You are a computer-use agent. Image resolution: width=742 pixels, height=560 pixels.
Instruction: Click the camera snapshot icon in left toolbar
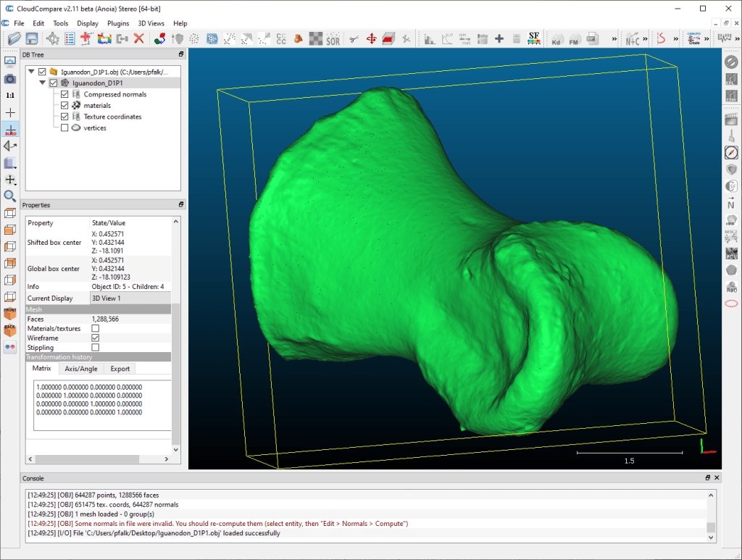(x=10, y=78)
